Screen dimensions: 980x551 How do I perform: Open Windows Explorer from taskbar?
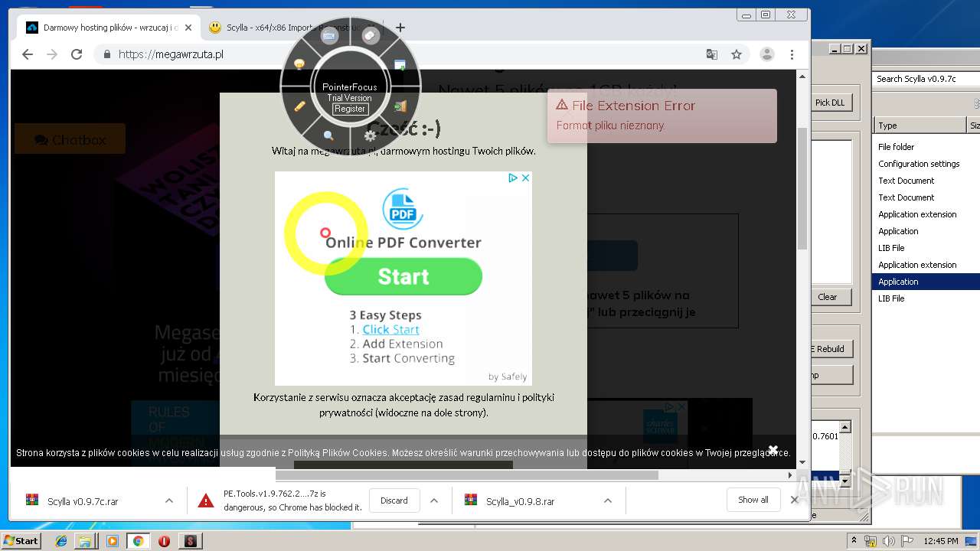85,541
